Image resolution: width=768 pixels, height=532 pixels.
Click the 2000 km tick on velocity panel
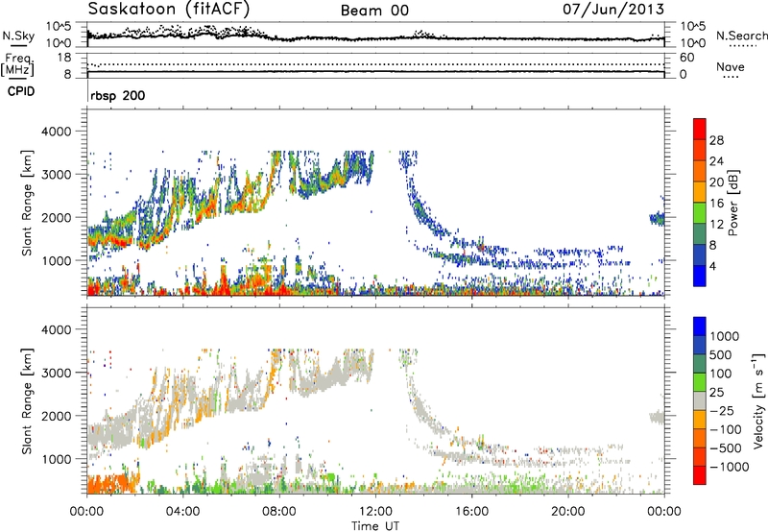[x=57, y=416]
